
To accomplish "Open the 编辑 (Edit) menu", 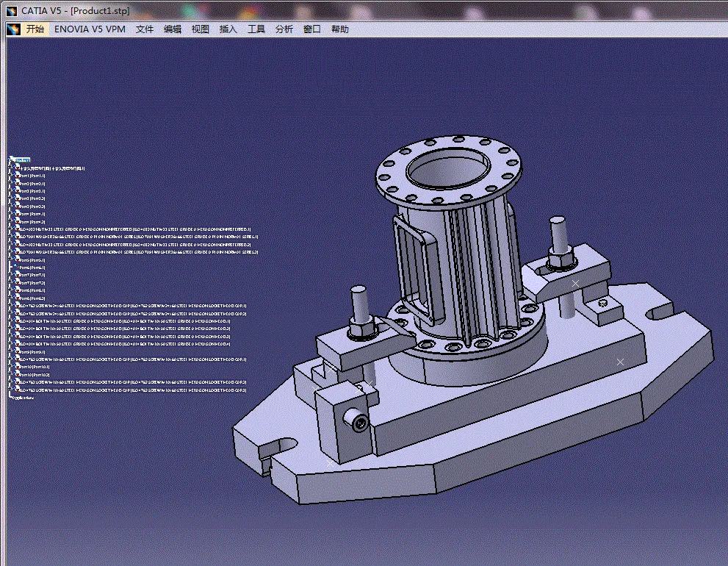I will [x=172, y=29].
